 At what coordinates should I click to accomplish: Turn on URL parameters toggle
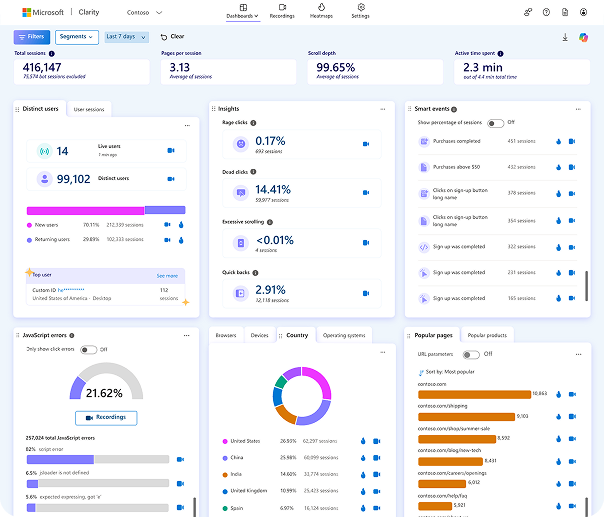pos(473,354)
